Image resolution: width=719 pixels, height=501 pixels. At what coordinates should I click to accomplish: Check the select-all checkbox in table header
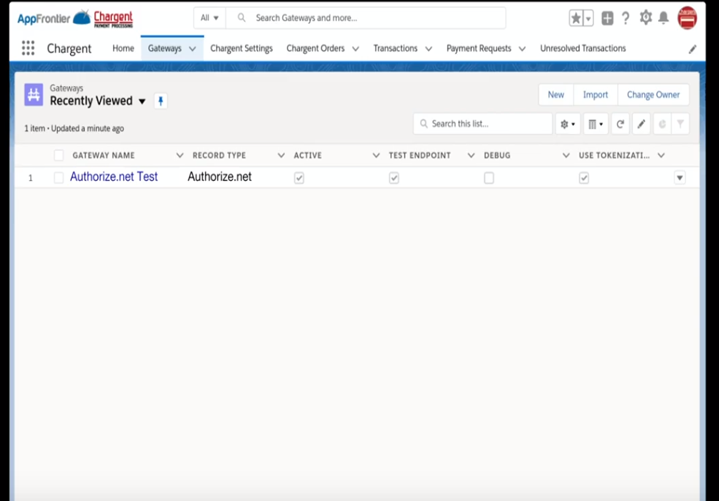click(59, 155)
